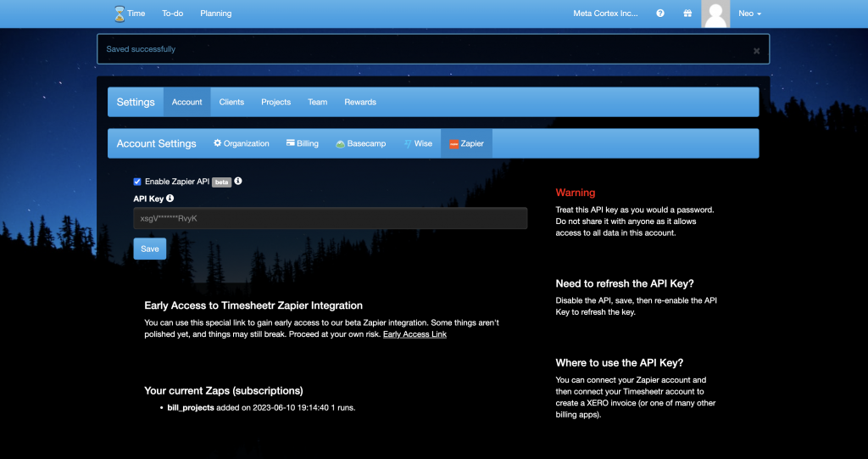
Task: Click the Saved successfully message text
Action: coord(141,48)
